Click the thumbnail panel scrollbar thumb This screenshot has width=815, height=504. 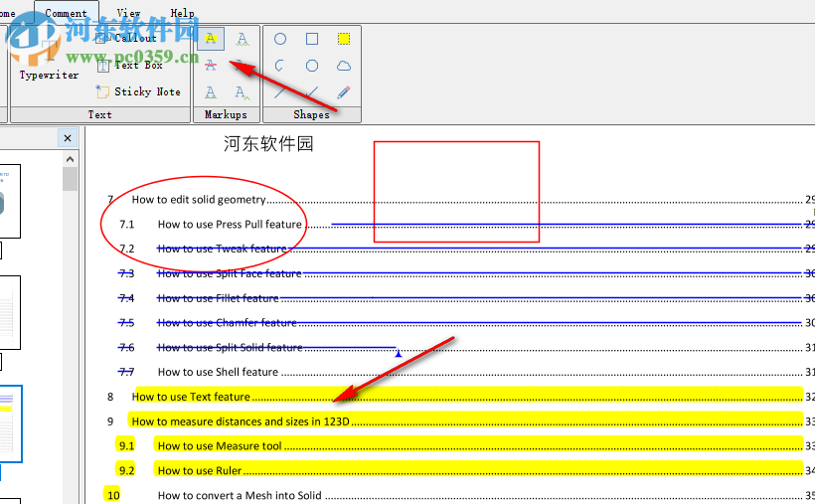(x=71, y=179)
